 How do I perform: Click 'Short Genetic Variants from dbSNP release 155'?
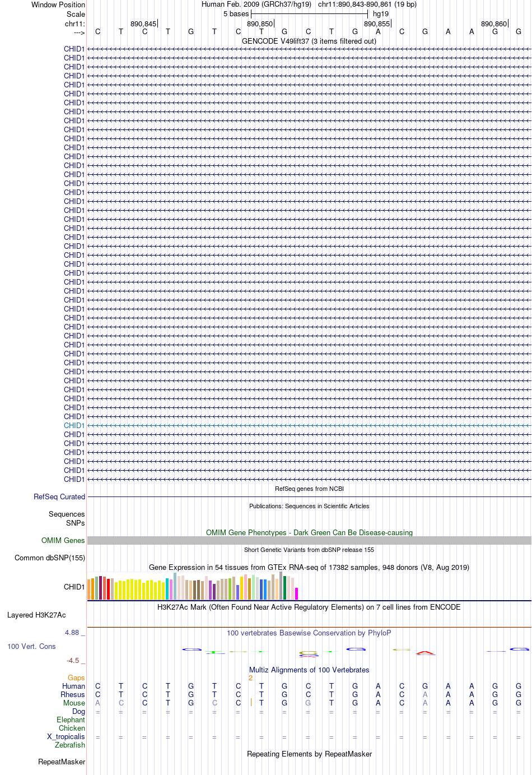[x=309, y=550]
